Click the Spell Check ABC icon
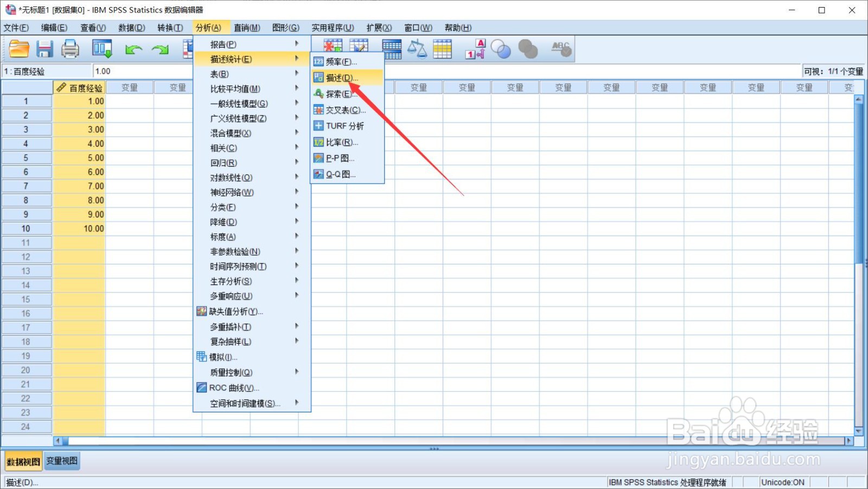 561,49
